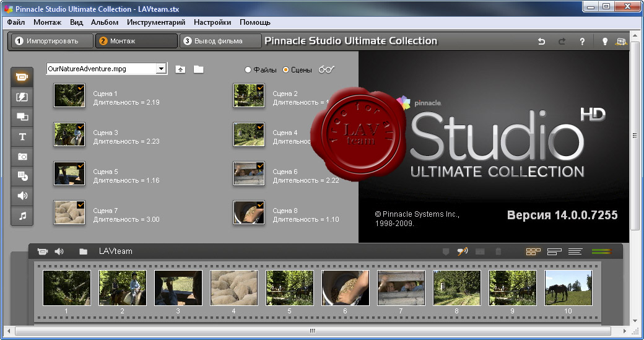Click the horizontal scrollbar right arrow
The image size is (644, 340).
click(625, 331)
